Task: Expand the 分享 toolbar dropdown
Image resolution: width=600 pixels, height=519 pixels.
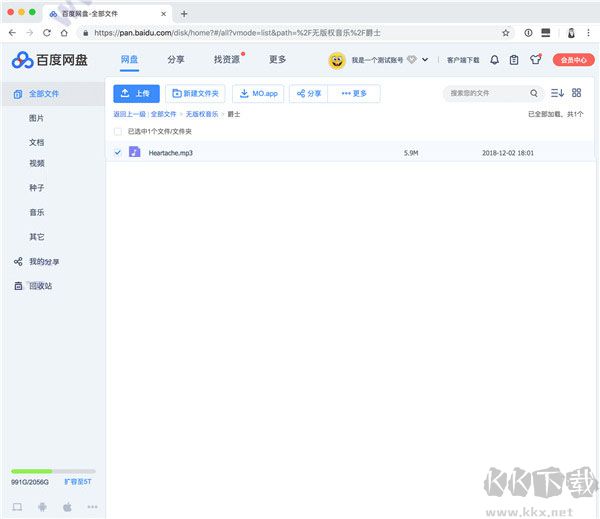Action: click(x=309, y=94)
